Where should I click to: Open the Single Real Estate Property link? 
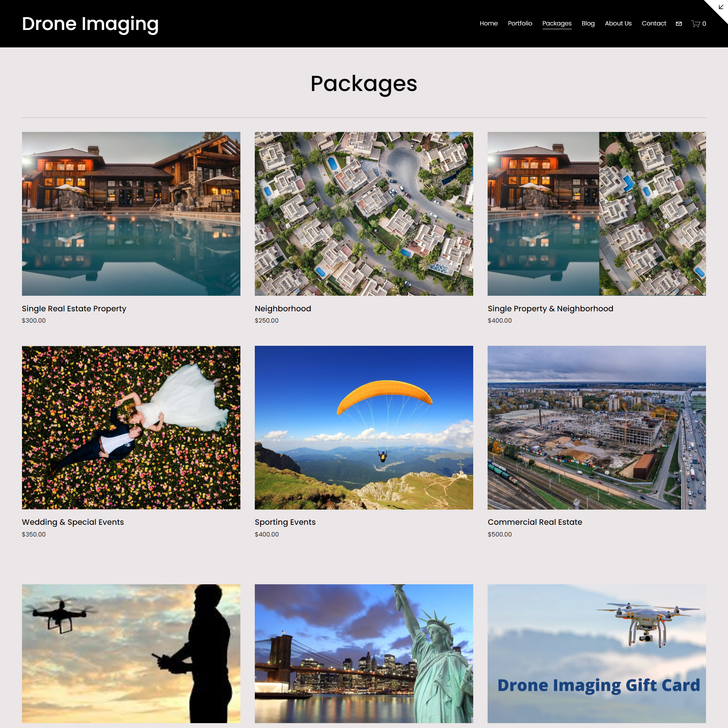74,309
